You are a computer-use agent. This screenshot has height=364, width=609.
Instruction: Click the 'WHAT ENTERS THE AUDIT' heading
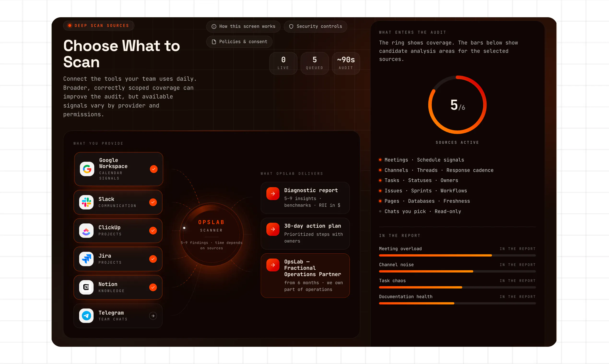click(x=413, y=32)
